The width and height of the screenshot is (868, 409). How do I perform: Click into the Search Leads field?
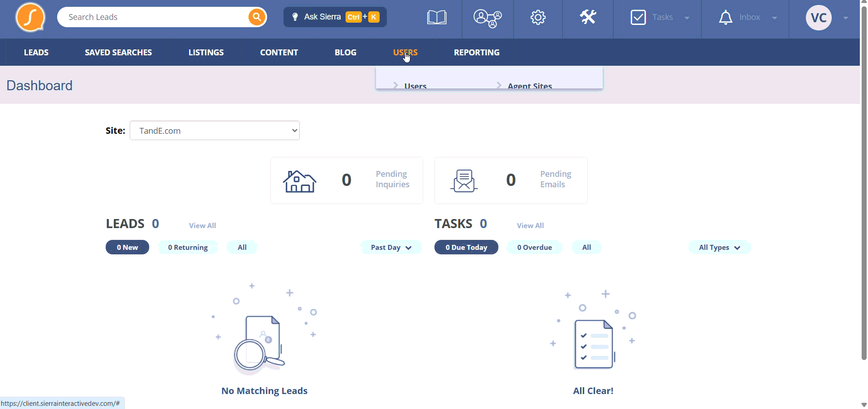coord(154,17)
